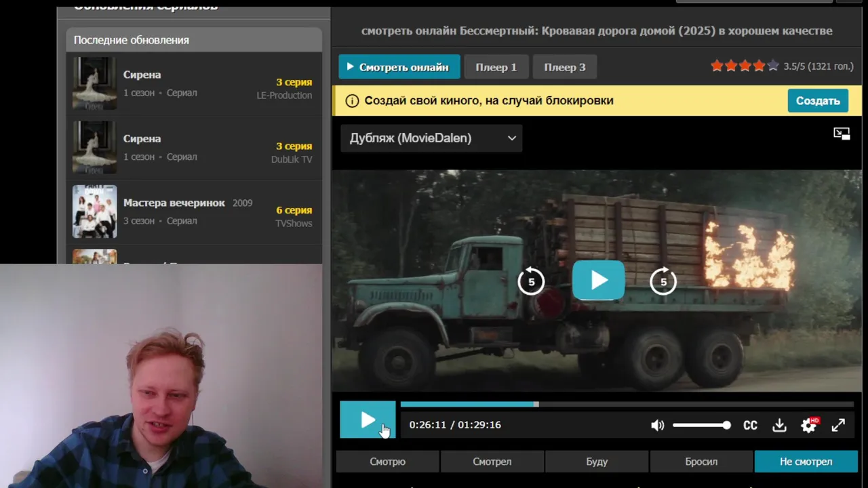Image resolution: width=868 pixels, height=488 pixels.
Task: Mark the movie as Смотрел
Action: coord(492,462)
